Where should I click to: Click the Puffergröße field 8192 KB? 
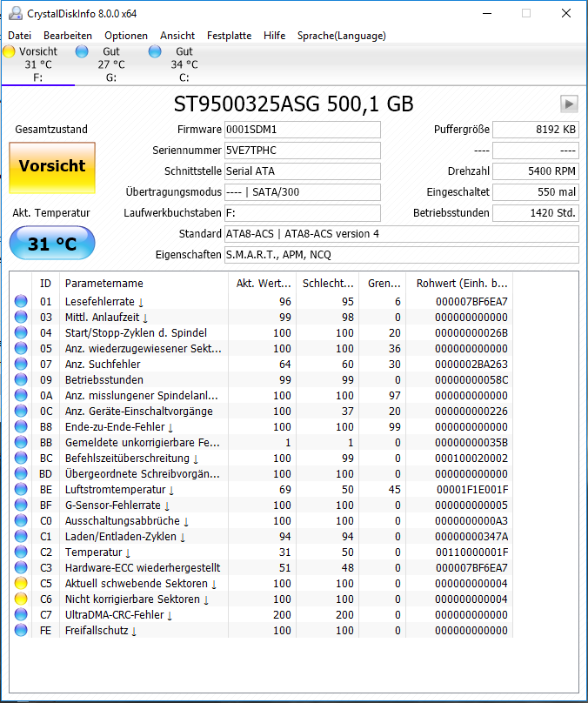point(536,130)
